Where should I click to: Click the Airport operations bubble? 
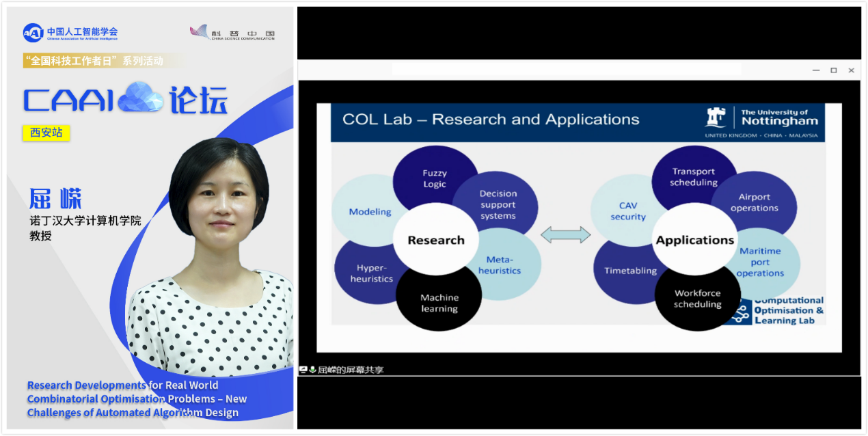(x=755, y=202)
